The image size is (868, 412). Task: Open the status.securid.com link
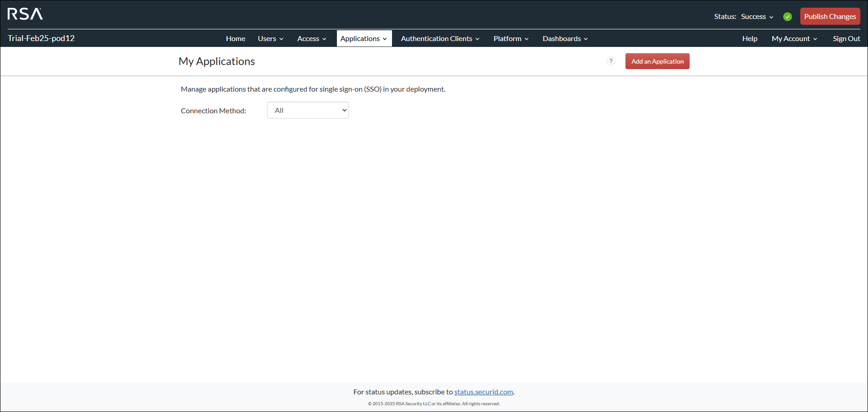[x=483, y=392]
